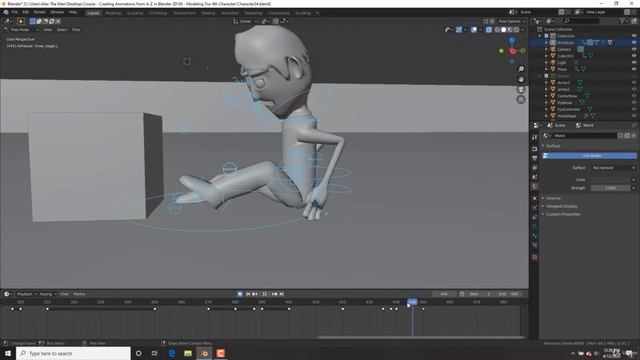The image size is (640, 360).
Task: Click the world Color swatch
Action: tap(611, 180)
